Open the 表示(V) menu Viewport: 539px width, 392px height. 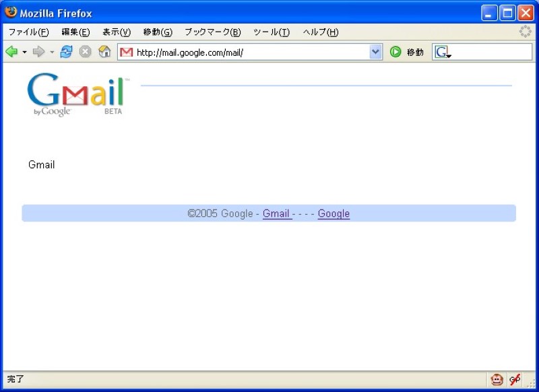pyautogui.click(x=117, y=32)
